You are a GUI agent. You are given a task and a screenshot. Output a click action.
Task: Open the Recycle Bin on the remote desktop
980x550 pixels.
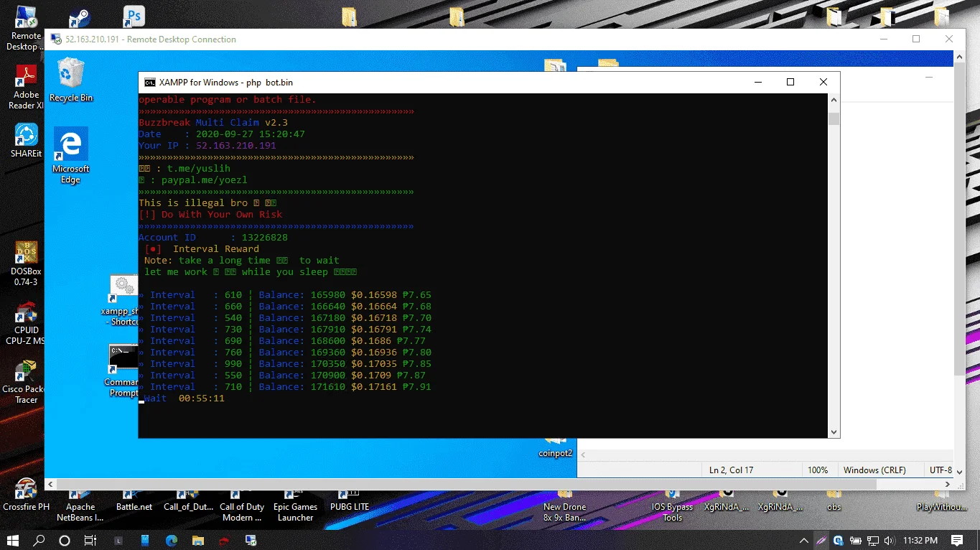click(71, 80)
